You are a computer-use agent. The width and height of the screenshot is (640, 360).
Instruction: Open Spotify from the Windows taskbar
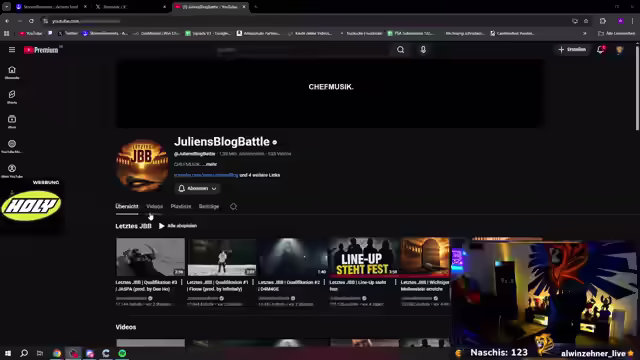[122, 353]
